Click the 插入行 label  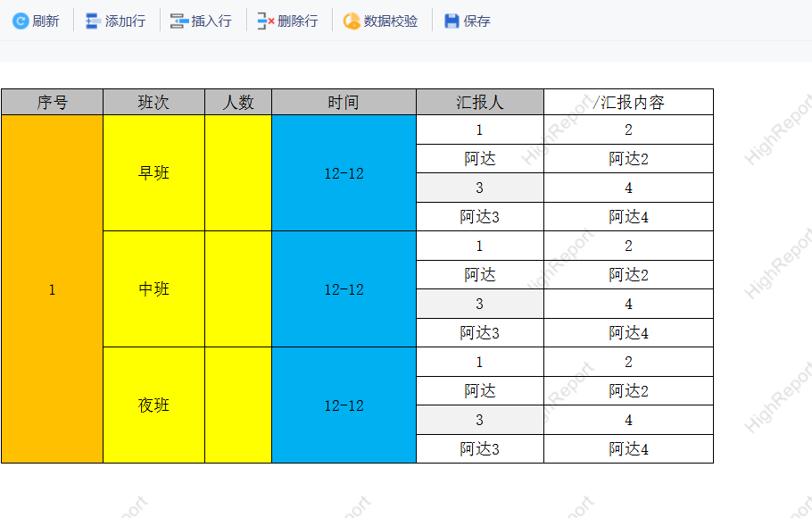click(x=211, y=21)
